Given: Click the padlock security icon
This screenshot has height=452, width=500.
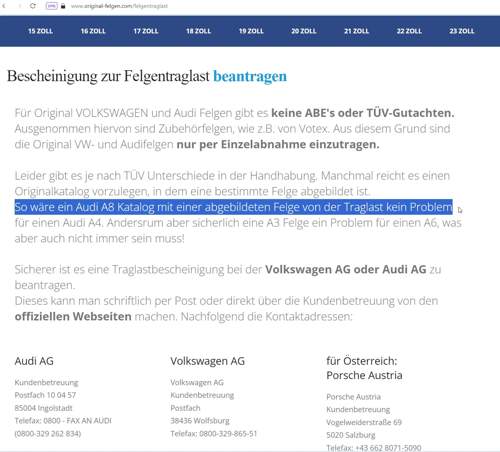Looking at the screenshot, I should pos(63,6).
